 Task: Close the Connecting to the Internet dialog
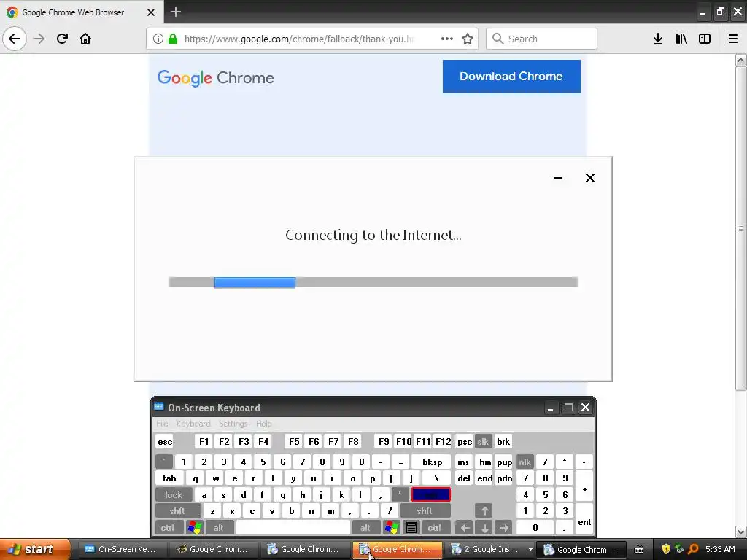tap(589, 178)
